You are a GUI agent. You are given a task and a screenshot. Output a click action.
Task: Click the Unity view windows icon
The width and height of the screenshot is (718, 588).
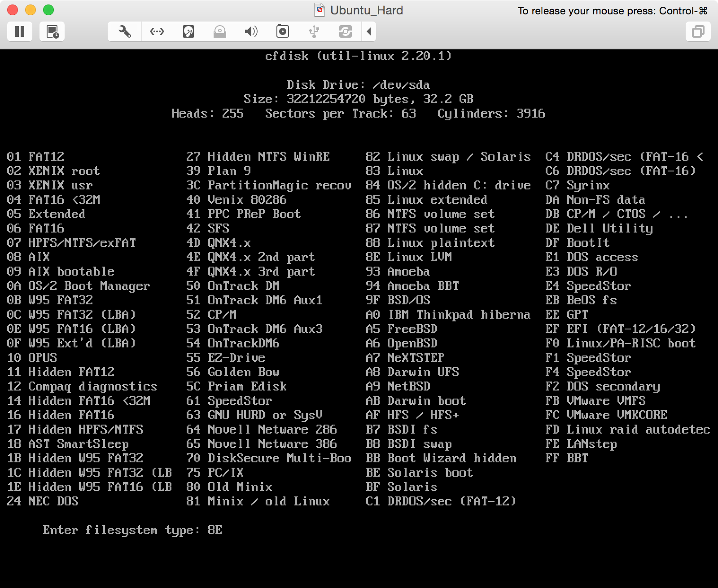[698, 31]
